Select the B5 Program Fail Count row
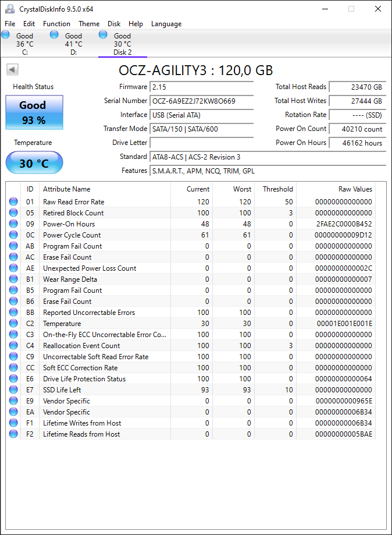Screen dimensions: 392x535 click(191, 290)
